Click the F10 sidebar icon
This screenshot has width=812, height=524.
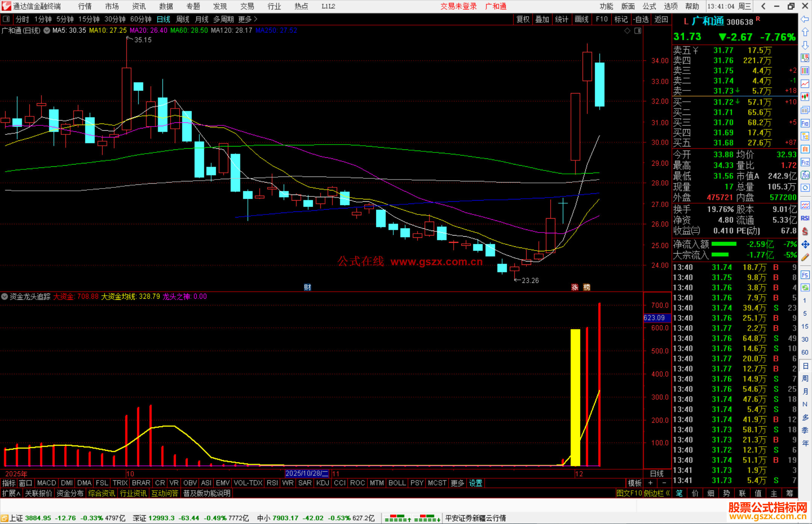click(805, 123)
